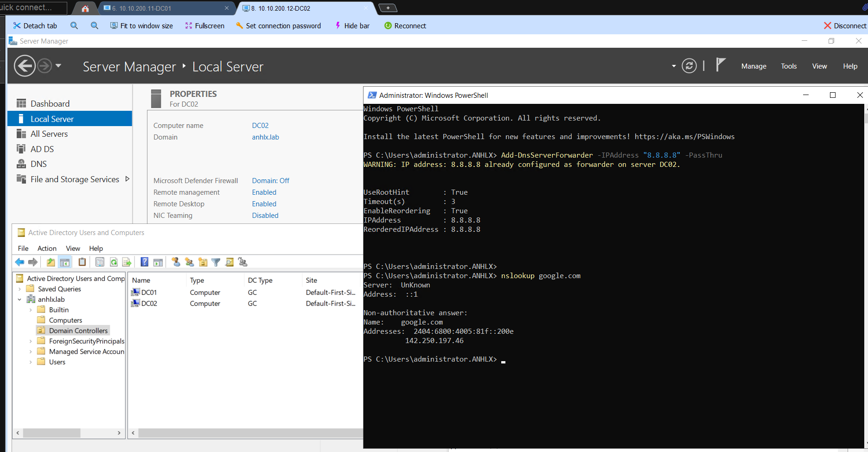Click domain anhlx.lab link
This screenshot has width=868, height=452.
(x=265, y=137)
